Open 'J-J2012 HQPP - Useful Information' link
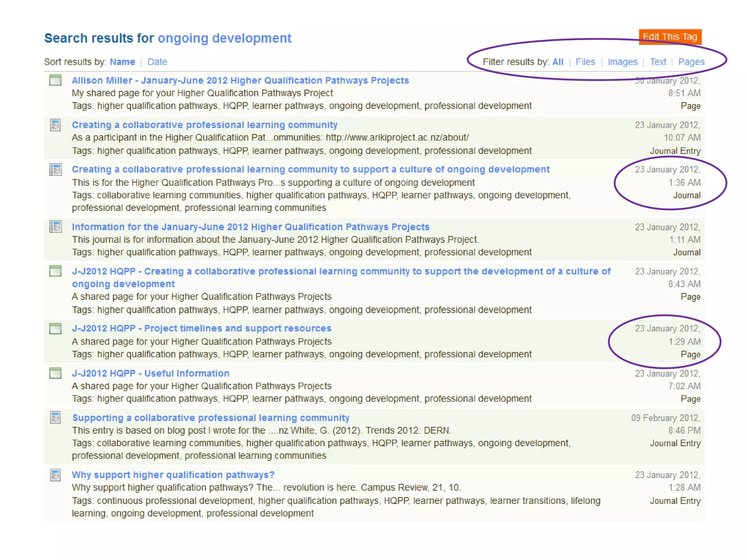Viewport: 747px width, 560px height. (150, 373)
